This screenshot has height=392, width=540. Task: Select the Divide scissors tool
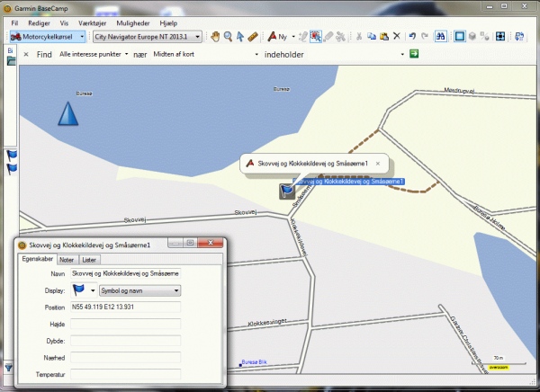coord(340,37)
